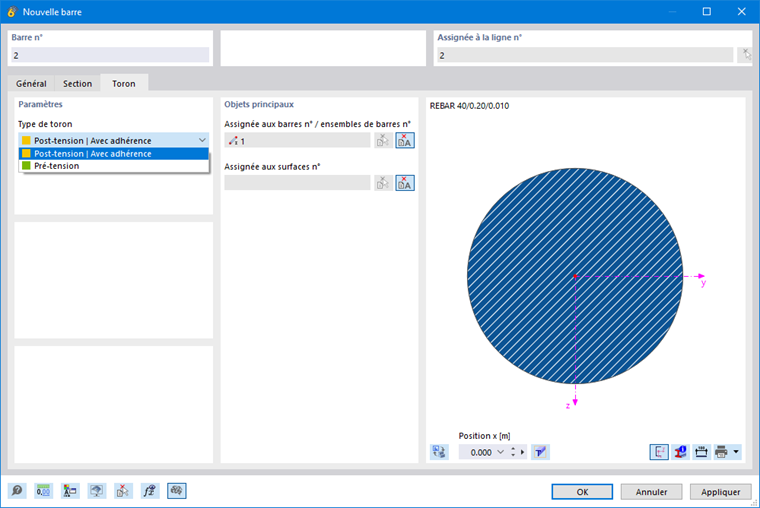The height and width of the screenshot is (508, 760).
Task: Click the printer icon in section preview
Action: coord(721,452)
